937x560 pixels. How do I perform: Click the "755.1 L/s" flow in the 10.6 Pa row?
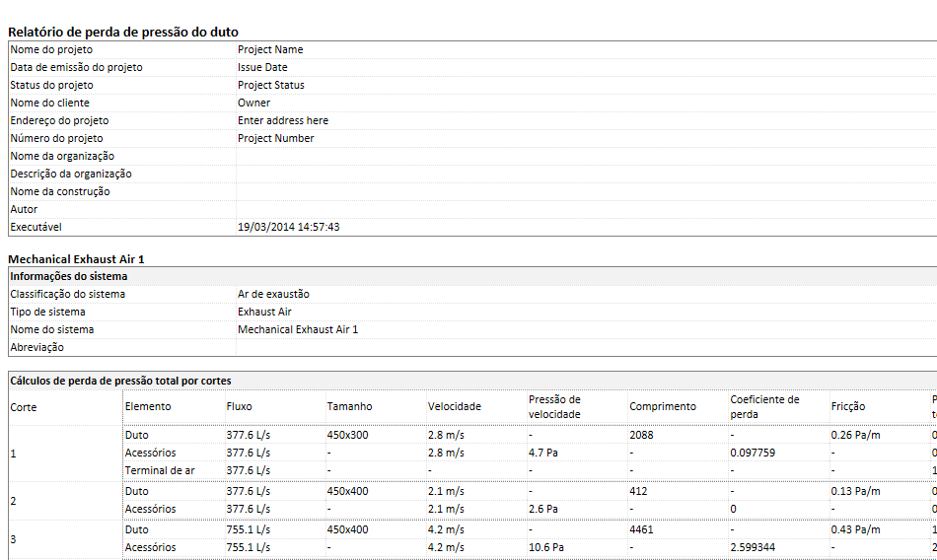coord(248,547)
